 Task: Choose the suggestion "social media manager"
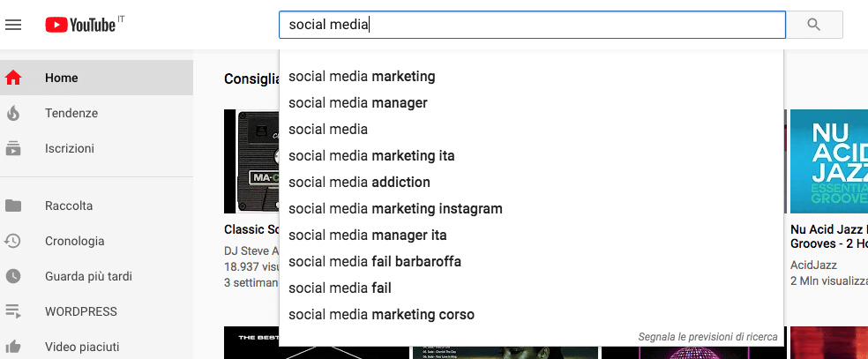coord(531,103)
